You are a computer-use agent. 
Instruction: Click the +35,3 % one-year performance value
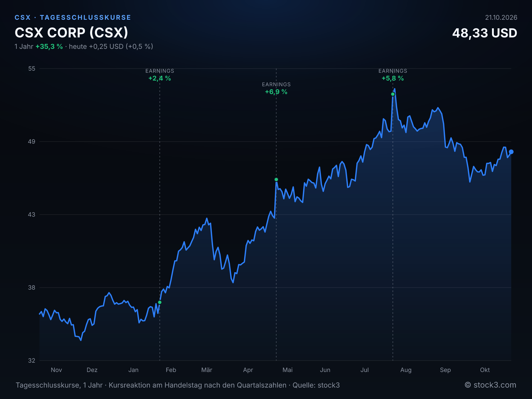pyautogui.click(x=49, y=46)
